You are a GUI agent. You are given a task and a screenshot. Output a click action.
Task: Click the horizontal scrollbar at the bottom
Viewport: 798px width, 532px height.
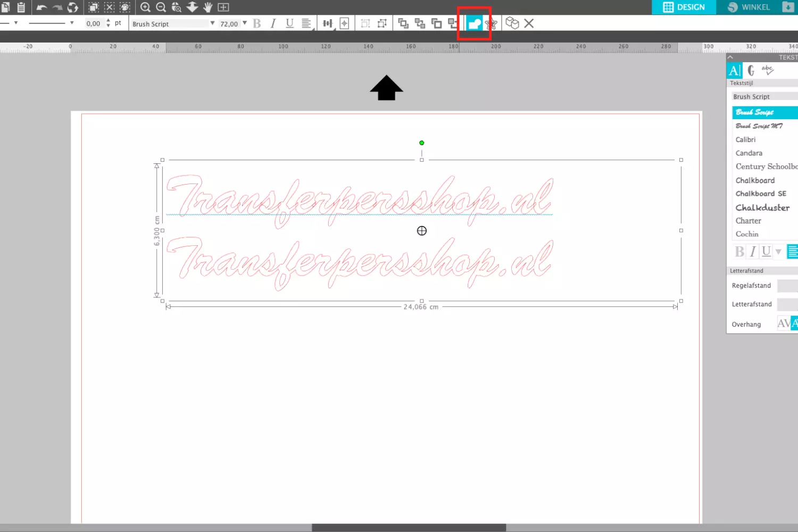tap(409, 528)
